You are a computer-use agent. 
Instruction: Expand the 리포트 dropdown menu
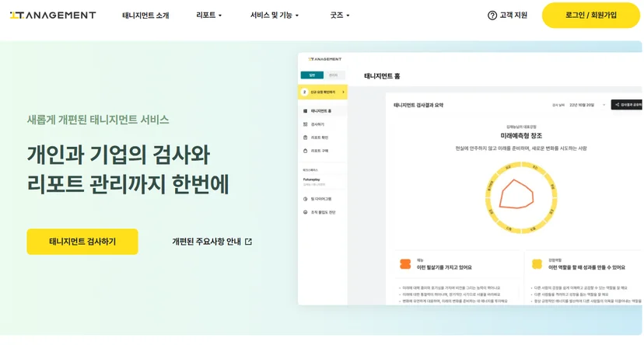tap(208, 16)
